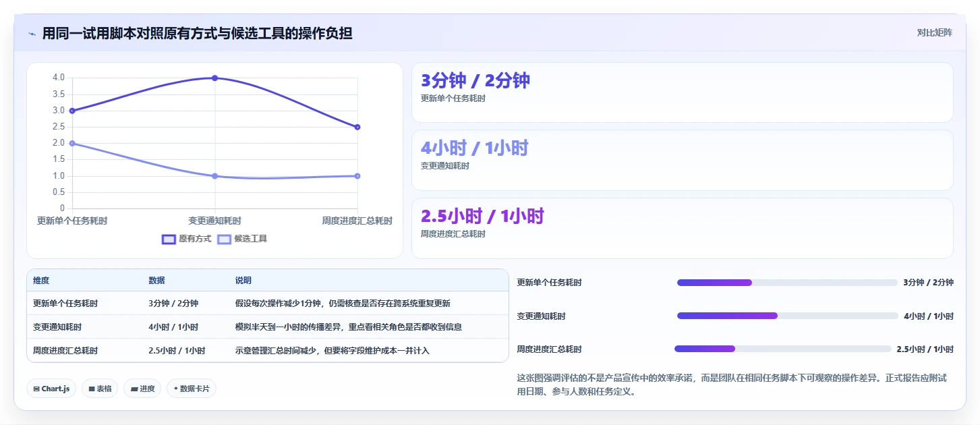Open the 3分钟 / 2分钟 data card
Screen dimensions: 980x425
(682, 92)
